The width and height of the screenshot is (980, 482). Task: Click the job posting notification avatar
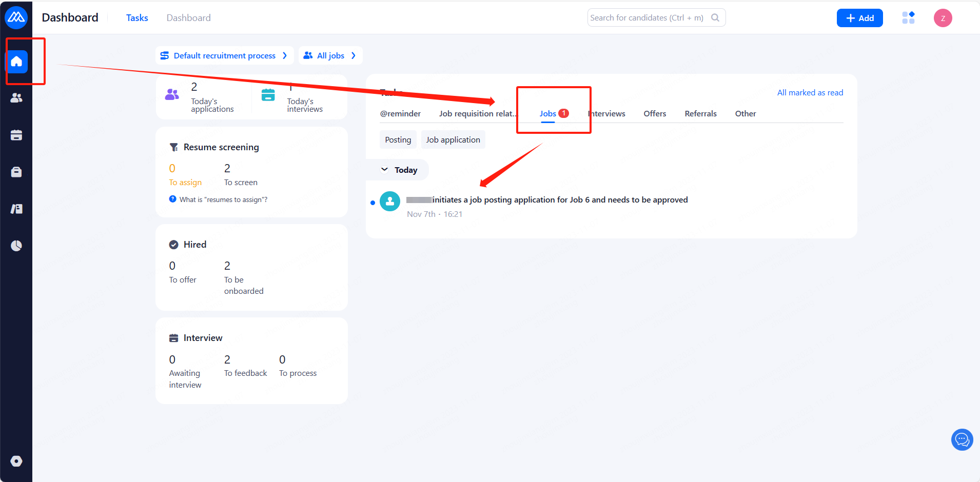pyautogui.click(x=390, y=202)
